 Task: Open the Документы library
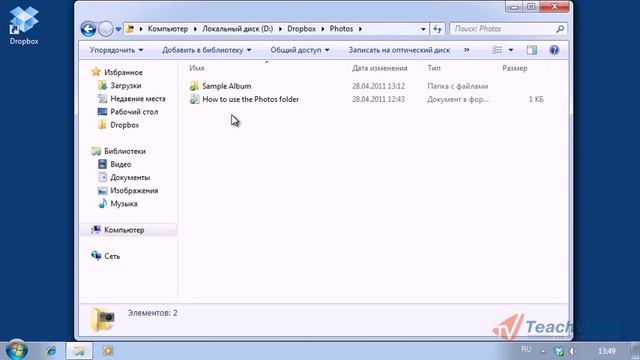[x=130, y=177]
